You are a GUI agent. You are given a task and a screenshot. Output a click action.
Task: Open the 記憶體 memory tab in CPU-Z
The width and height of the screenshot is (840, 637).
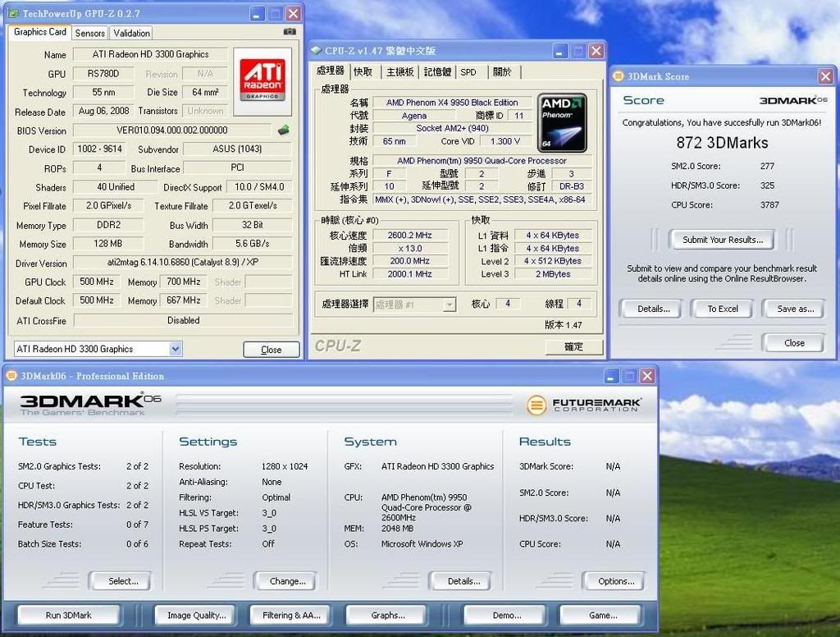pos(438,72)
